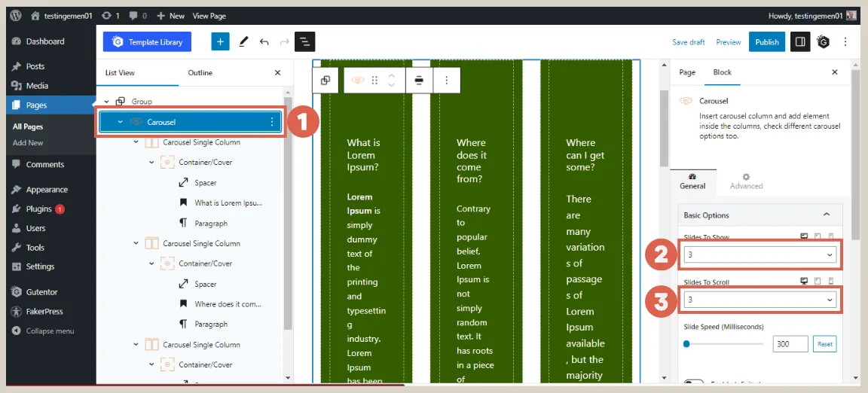Image resolution: width=868 pixels, height=393 pixels.
Task: Click the Publish button
Action: click(x=766, y=42)
